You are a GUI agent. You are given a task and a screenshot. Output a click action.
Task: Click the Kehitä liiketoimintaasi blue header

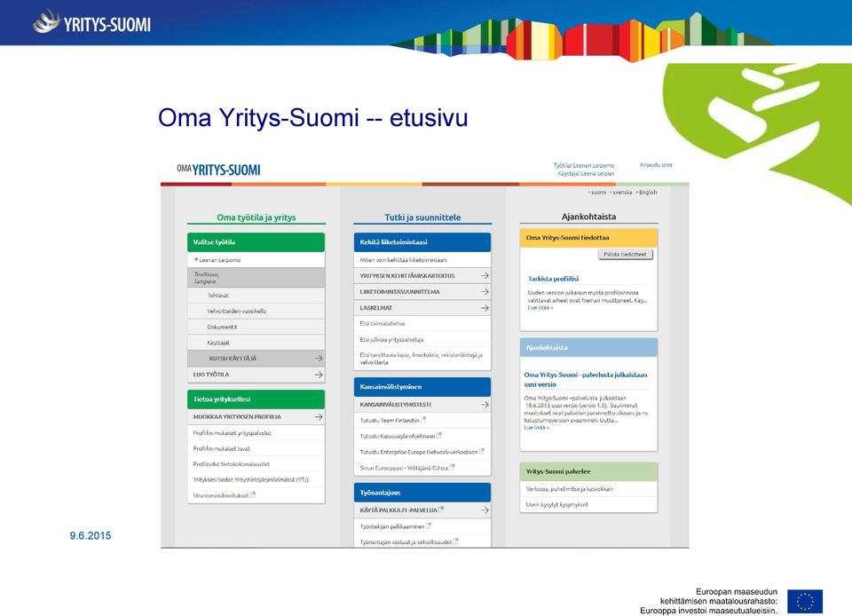pyautogui.click(x=422, y=242)
